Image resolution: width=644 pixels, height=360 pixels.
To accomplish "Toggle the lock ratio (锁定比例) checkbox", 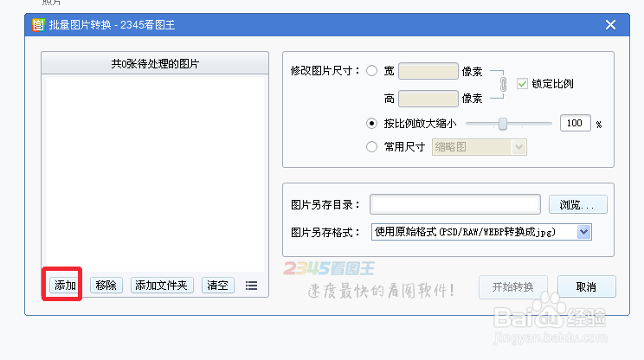I will [x=522, y=84].
